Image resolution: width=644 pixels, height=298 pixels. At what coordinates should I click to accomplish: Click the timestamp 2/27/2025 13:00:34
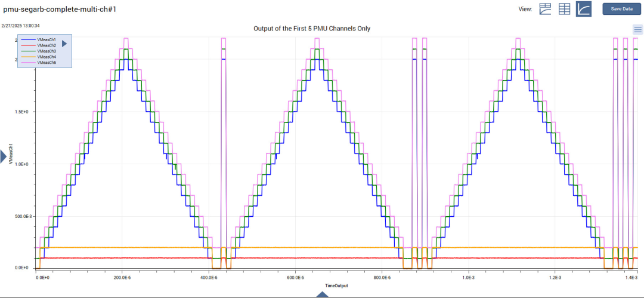(x=20, y=26)
